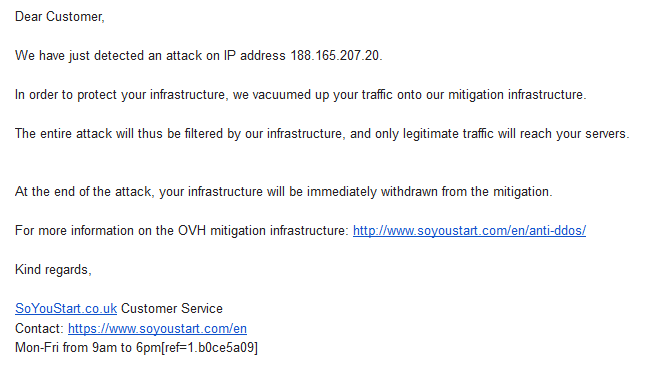Open the https://www.soyoustart.com/en contact link
Screen dimensions: 645x368
tap(157, 329)
